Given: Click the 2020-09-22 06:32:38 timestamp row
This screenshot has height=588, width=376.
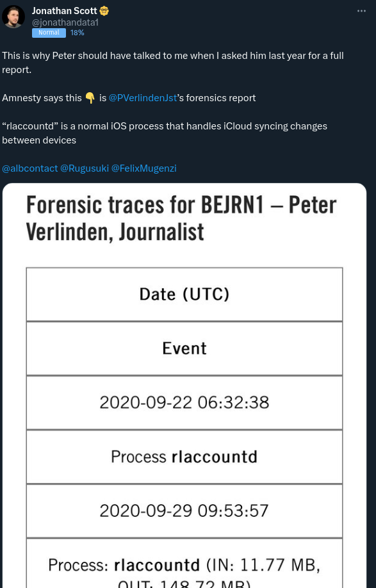Looking at the screenshot, I should [184, 402].
